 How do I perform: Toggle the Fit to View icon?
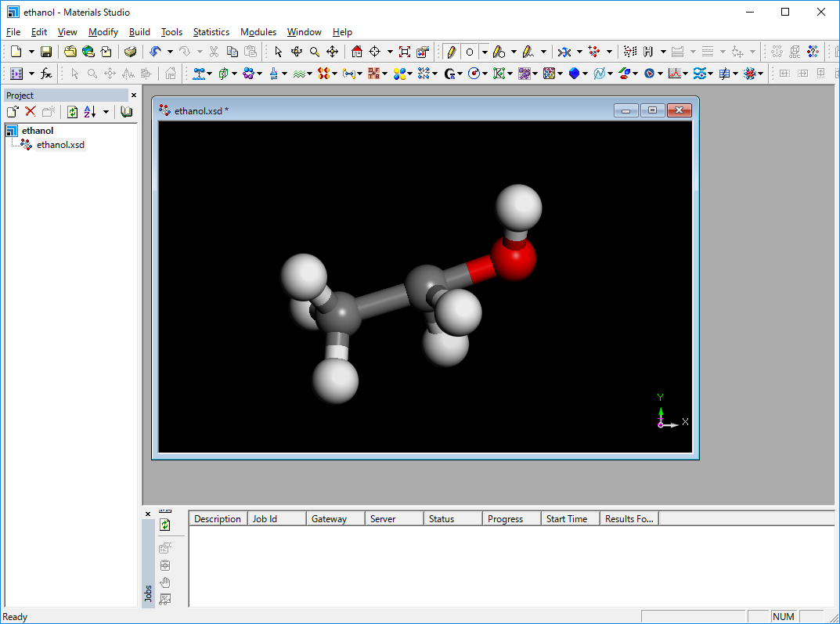(404, 52)
